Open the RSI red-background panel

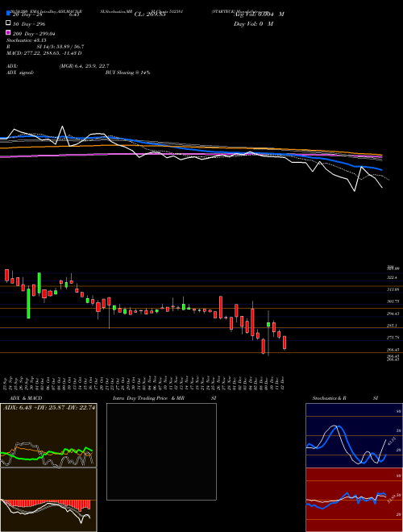[x=354, y=500]
